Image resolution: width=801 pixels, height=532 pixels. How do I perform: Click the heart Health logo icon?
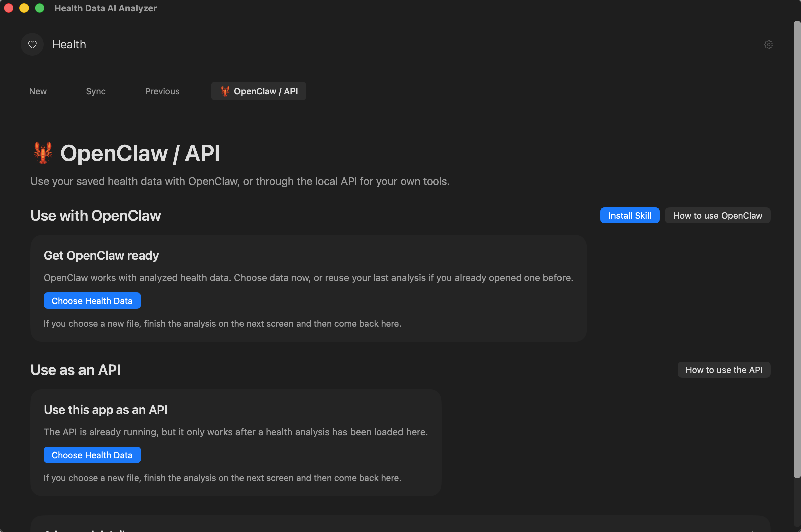tap(32, 45)
